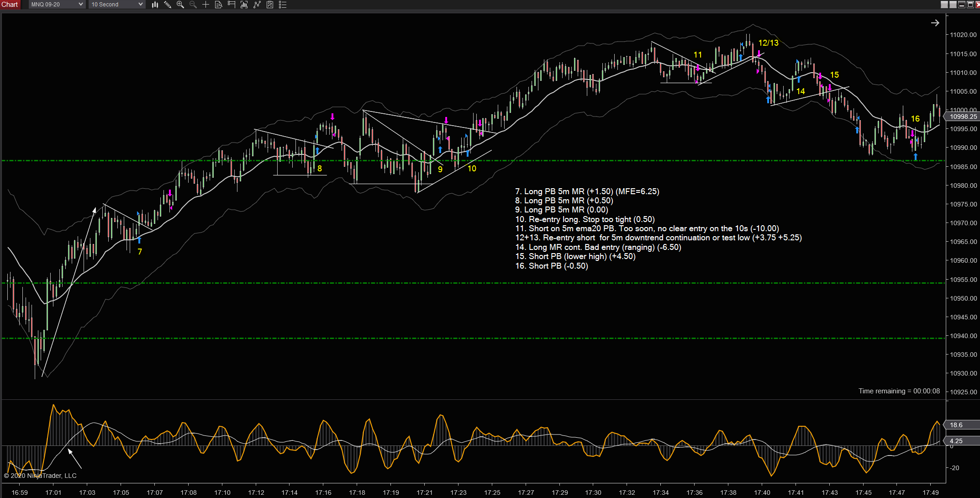
Task: Select the indicator value marker 18.6
Action: pos(963,425)
